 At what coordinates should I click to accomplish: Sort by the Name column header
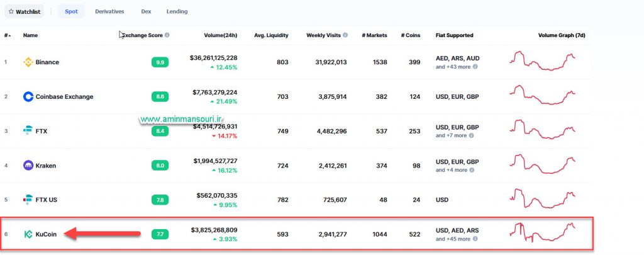tap(30, 35)
